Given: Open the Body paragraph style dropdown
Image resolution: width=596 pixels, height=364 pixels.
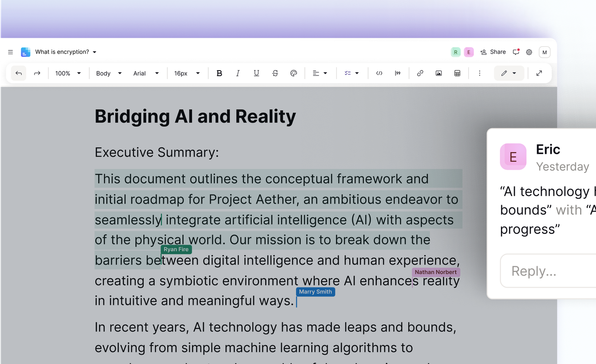Looking at the screenshot, I should [109, 73].
